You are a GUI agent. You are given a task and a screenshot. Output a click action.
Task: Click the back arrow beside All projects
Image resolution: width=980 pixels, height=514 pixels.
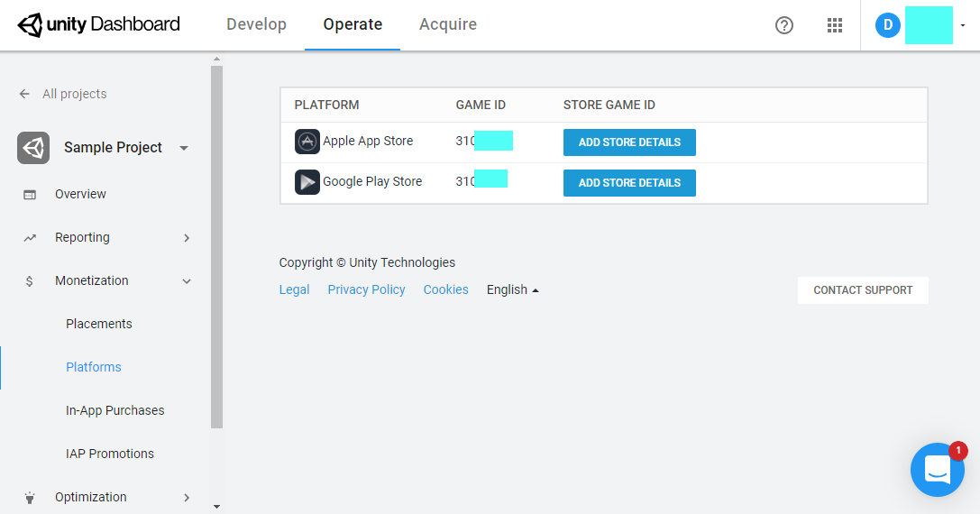[x=24, y=94]
